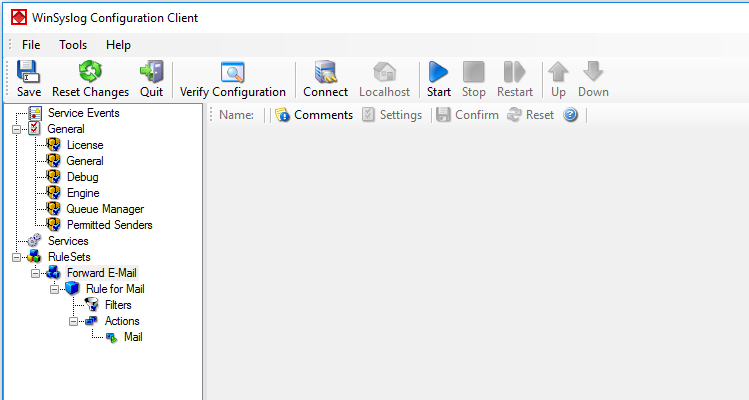Screen dimensions: 749x400
Task: Click the Reset icon in panel toolbar
Action: (x=514, y=115)
